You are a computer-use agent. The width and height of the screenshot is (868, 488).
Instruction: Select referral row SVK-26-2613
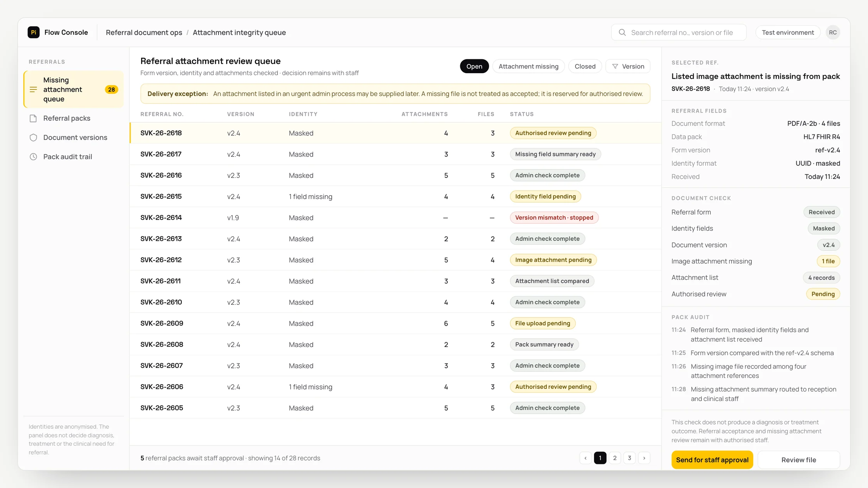[x=395, y=239]
